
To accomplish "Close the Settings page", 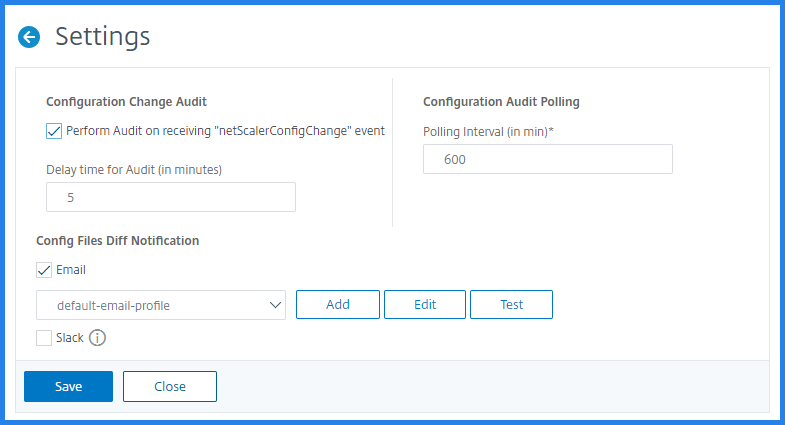I will (x=170, y=386).
